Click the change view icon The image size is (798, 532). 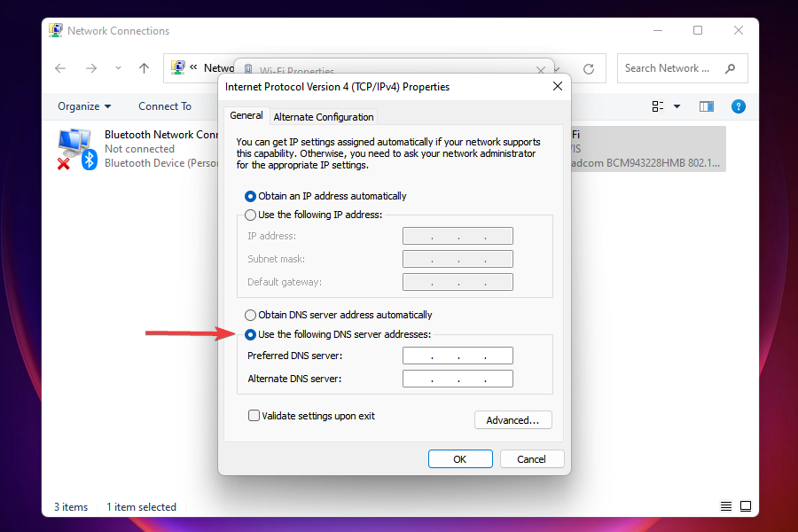tap(658, 106)
